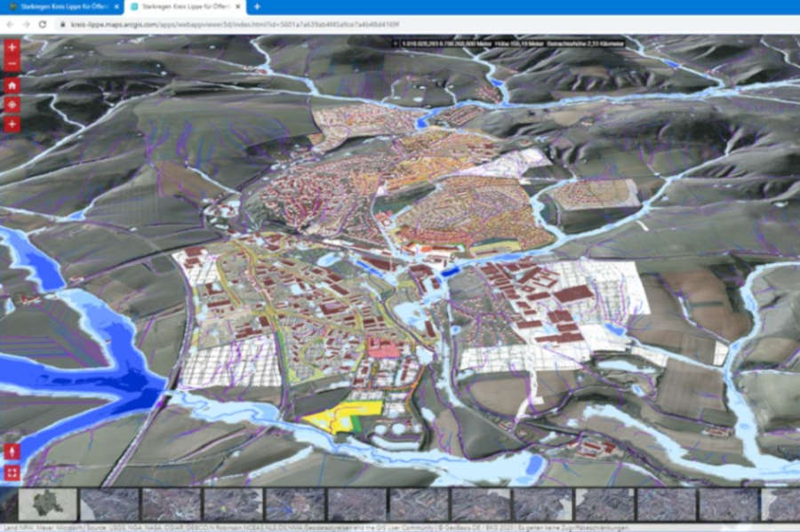Close the active Starkregen browser tab
This screenshot has width=800, height=532.
239,7
